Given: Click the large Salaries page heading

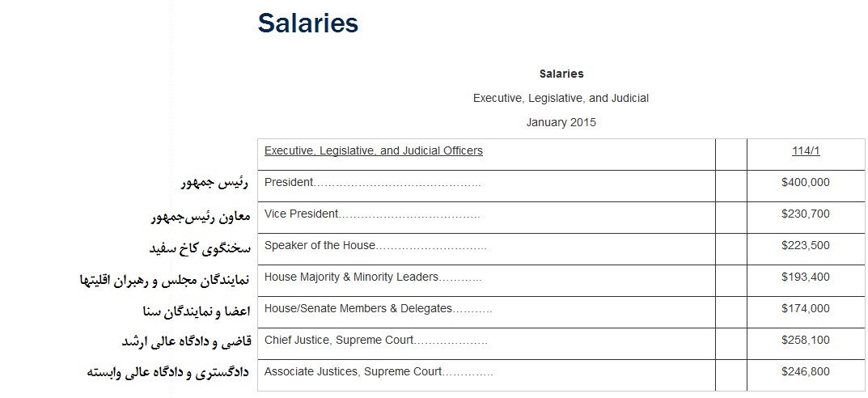Looking at the screenshot, I should pos(307,23).
